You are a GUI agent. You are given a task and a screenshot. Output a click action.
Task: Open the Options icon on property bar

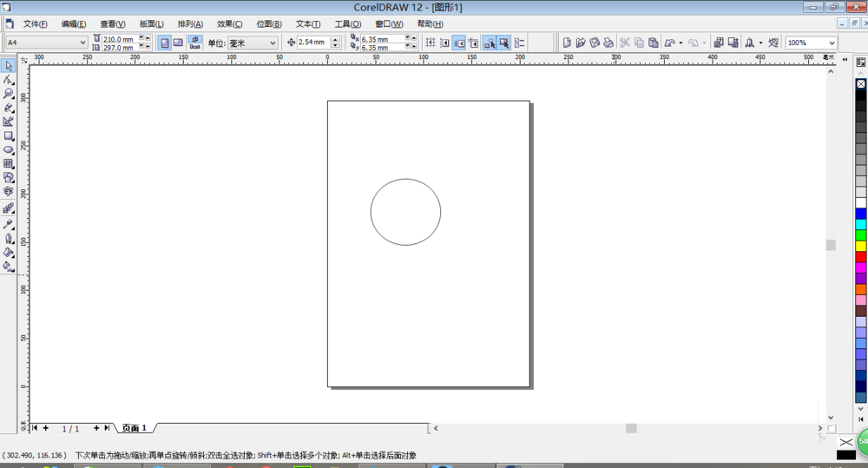point(519,43)
